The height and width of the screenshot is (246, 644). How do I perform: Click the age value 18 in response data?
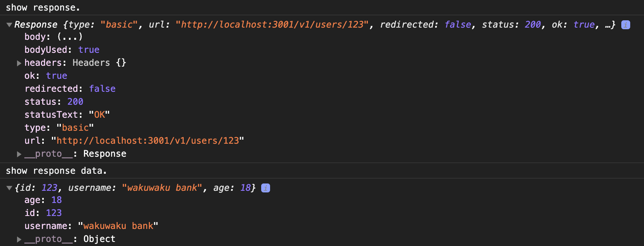pos(56,200)
